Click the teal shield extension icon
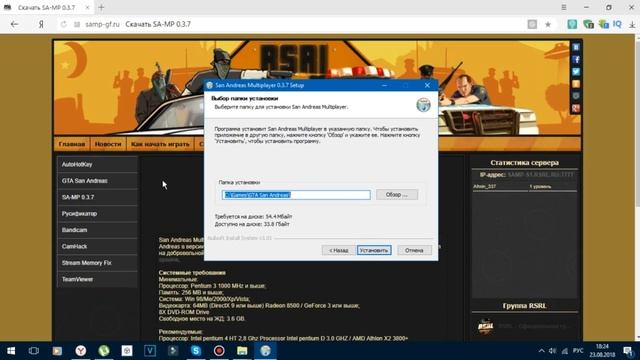Viewport: 640px width, 360px height. (x=572, y=24)
